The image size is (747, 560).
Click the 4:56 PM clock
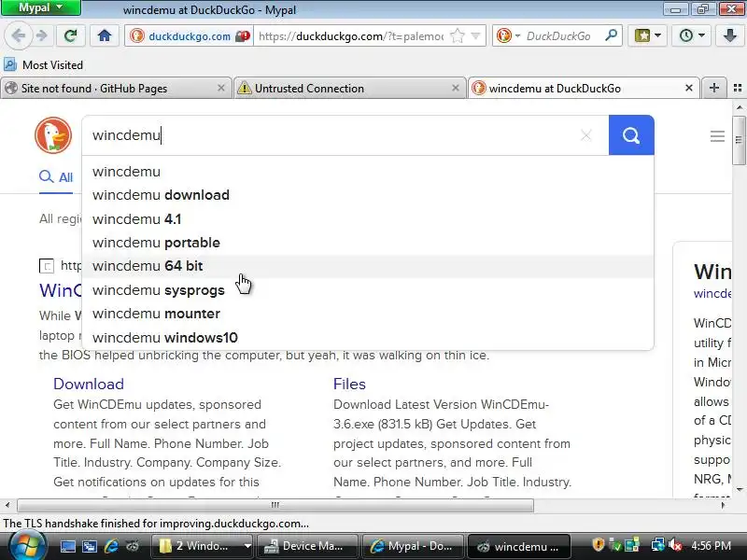click(711, 546)
